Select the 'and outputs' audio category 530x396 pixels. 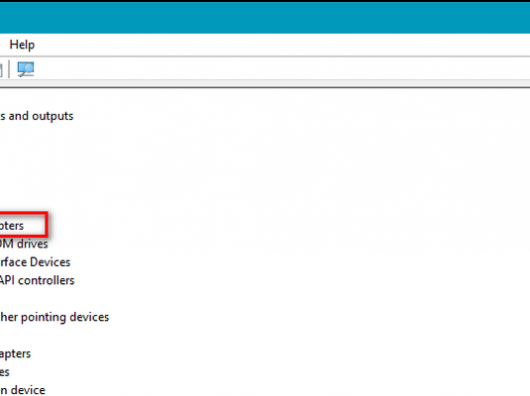tap(37, 116)
